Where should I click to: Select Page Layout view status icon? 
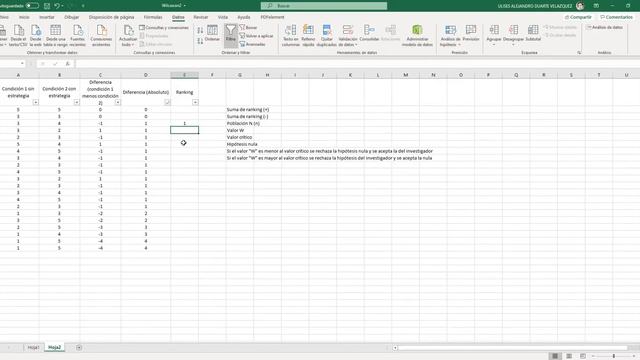click(x=569, y=356)
